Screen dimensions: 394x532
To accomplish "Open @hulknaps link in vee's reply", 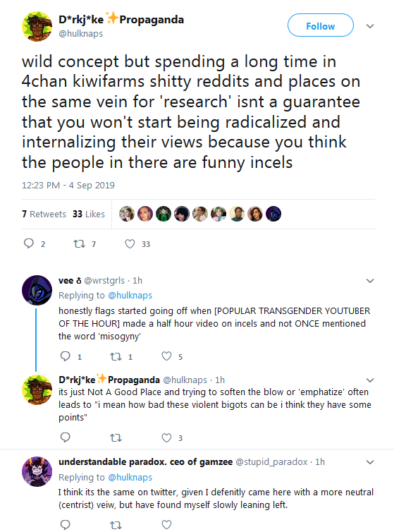I will (130, 296).
